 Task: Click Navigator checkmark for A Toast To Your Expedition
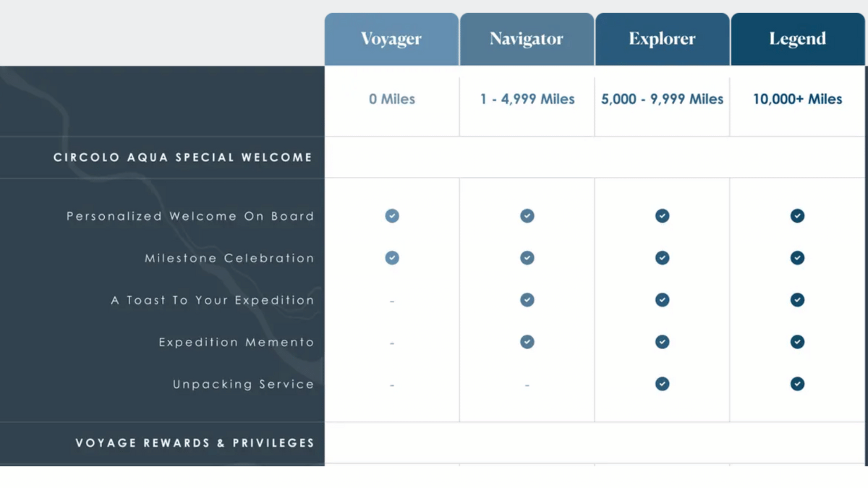tap(527, 299)
